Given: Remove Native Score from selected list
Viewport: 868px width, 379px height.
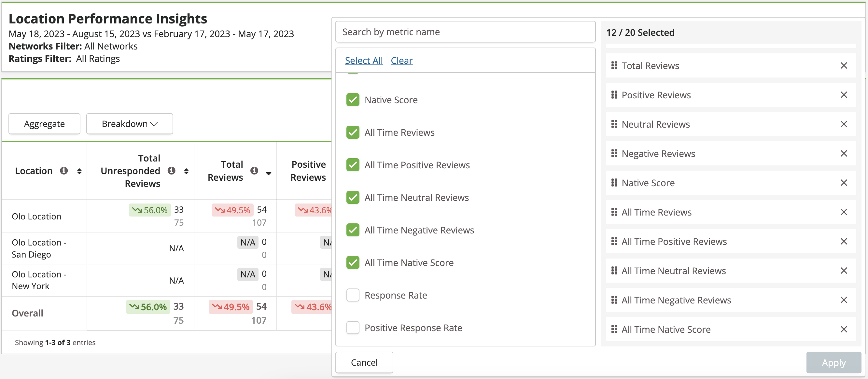Looking at the screenshot, I should tap(843, 183).
